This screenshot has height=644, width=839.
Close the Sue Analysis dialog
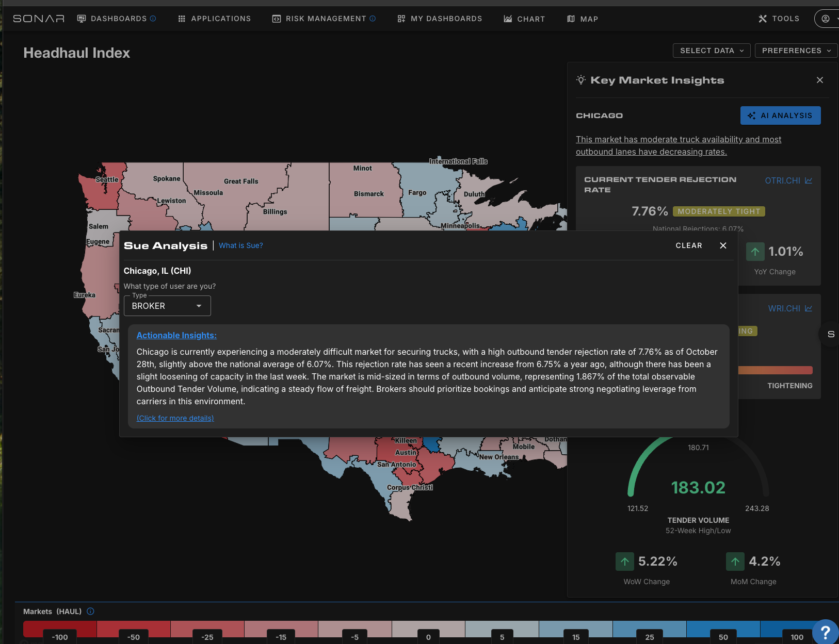point(723,245)
